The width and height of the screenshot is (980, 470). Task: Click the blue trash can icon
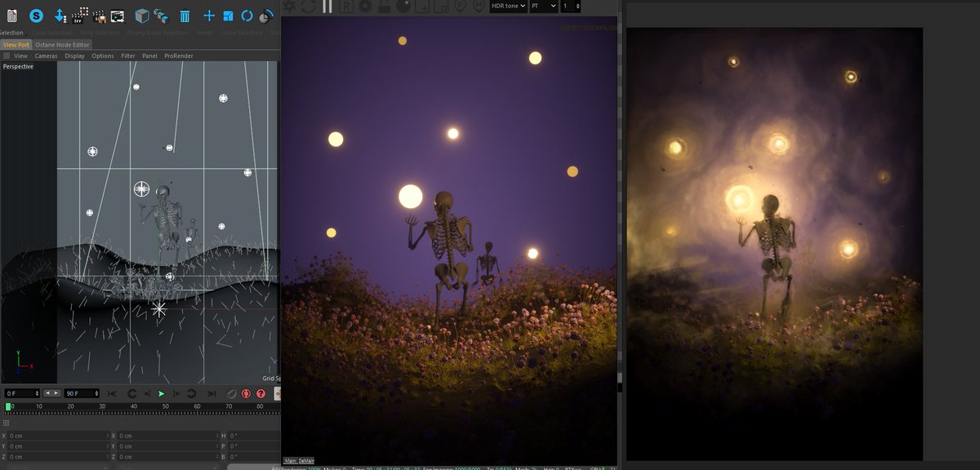tap(185, 16)
